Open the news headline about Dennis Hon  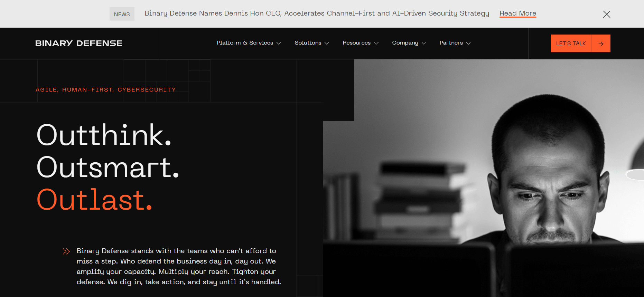click(x=317, y=13)
